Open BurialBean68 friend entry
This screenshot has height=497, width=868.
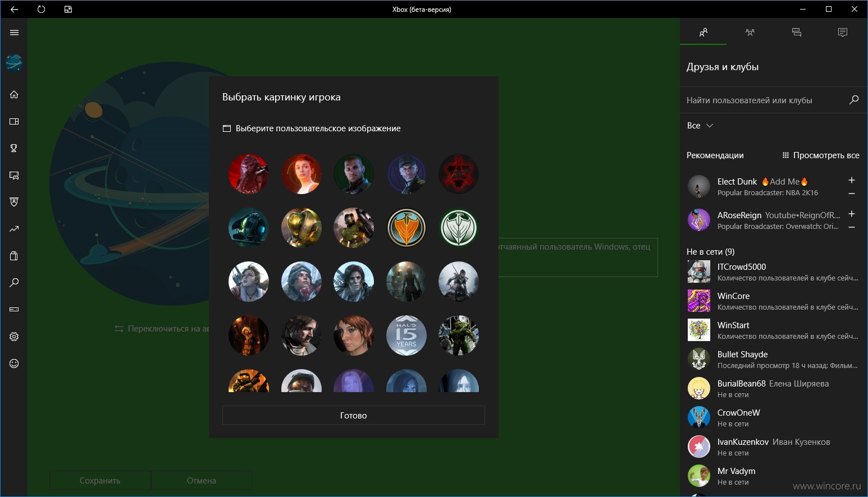point(773,389)
